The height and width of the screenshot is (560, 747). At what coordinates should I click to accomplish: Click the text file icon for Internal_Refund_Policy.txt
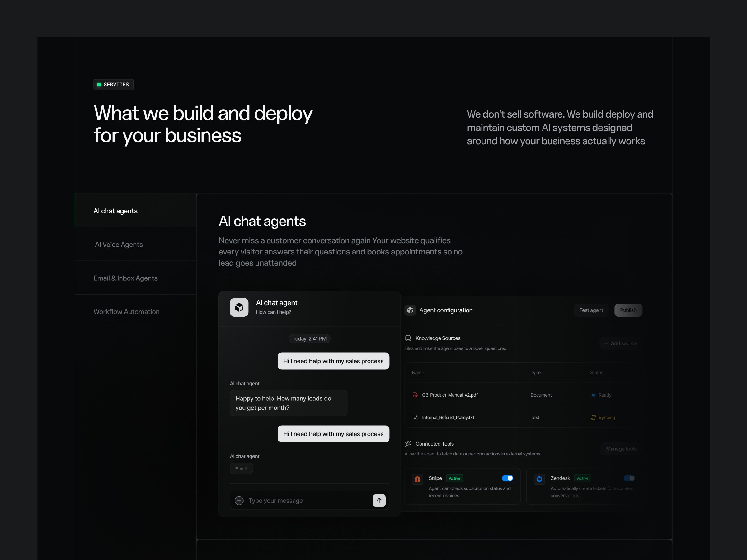[x=415, y=418]
